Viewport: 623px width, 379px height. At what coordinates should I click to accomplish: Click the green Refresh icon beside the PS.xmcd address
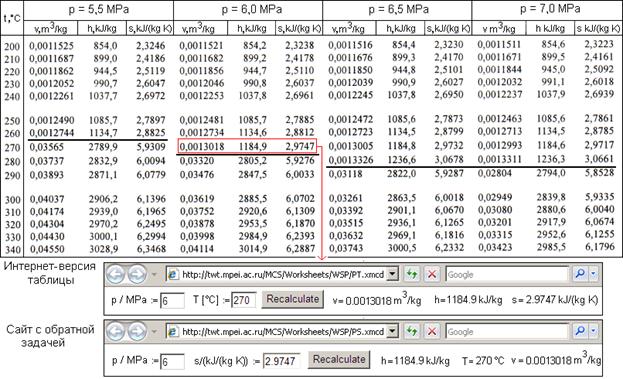pyautogui.click(x=412, y=331)
